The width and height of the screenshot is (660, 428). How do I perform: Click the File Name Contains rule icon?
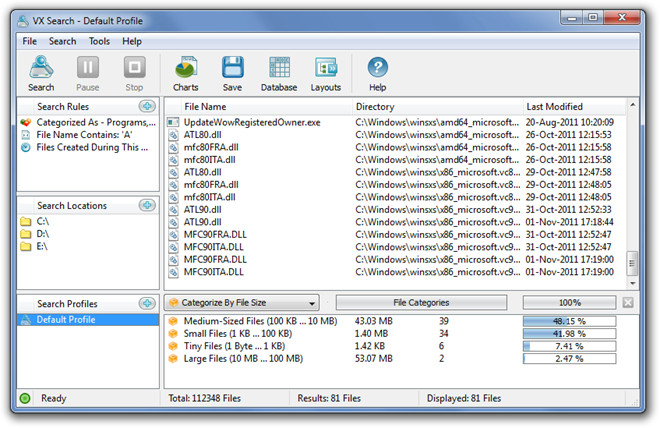(26, 135)
